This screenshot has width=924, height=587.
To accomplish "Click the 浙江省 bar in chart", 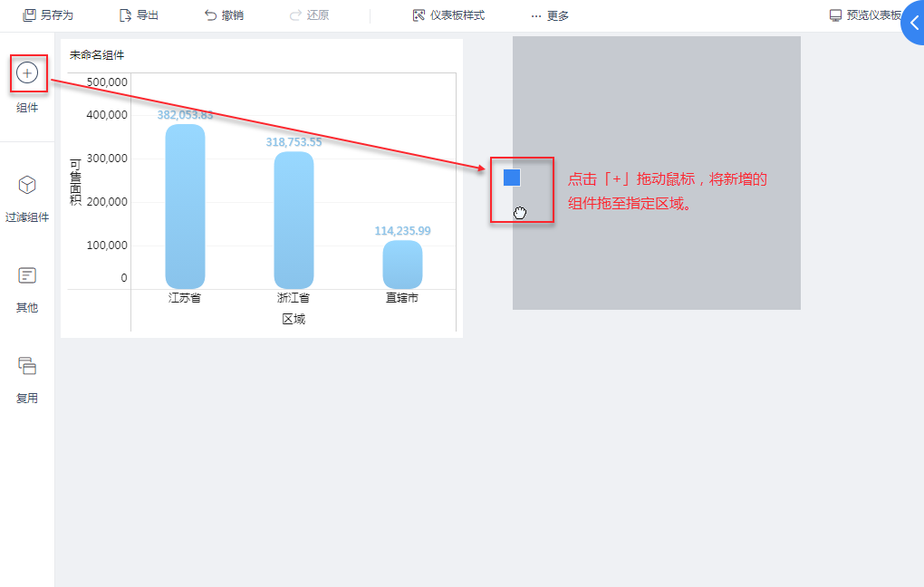I will pos(294,220).
